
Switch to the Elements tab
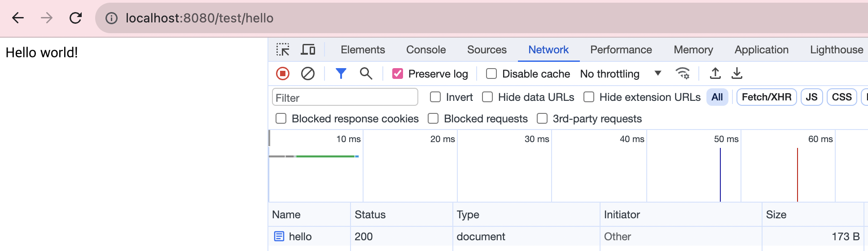tap(363, 50)
